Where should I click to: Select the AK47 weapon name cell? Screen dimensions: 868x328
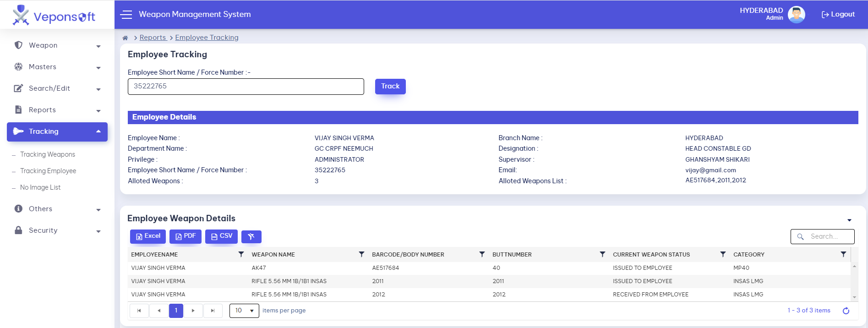coord(259,268)
